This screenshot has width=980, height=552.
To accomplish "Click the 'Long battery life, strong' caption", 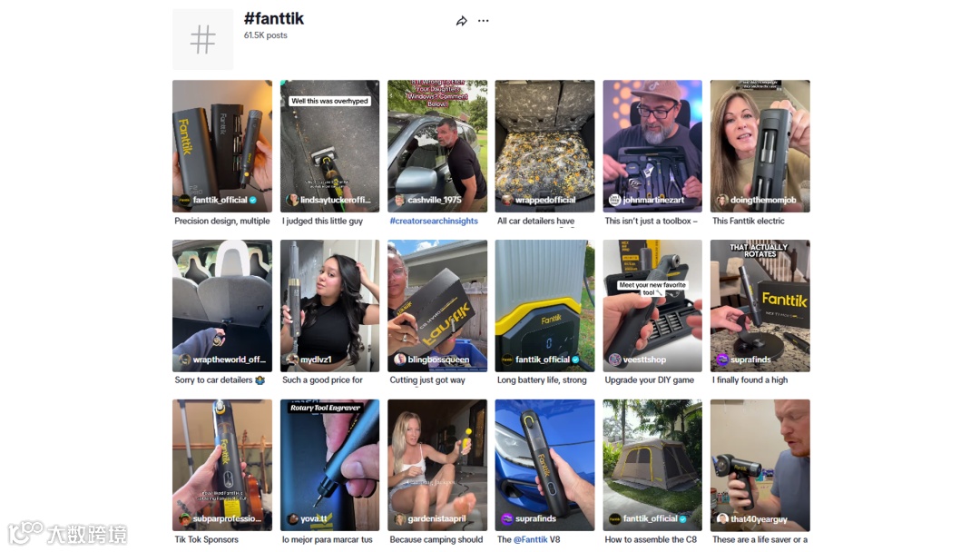I will pyautogui.click(x=542, y=380).
